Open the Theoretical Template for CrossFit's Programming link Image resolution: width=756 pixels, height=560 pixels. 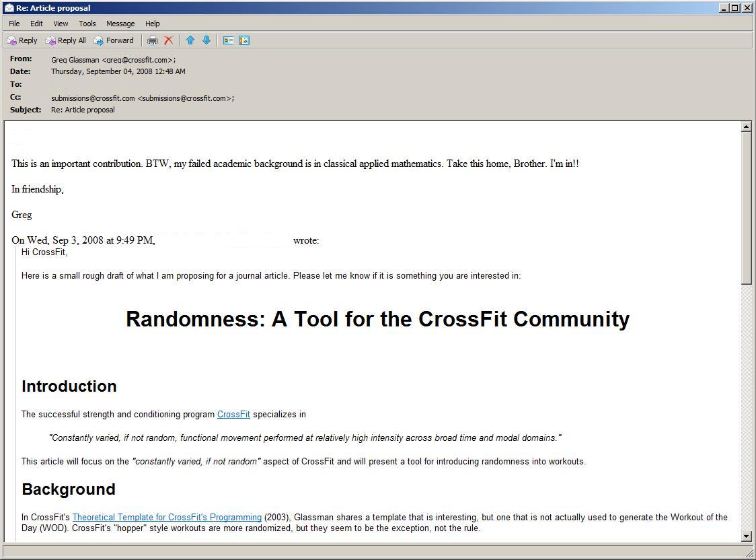(x=167, y=517)
